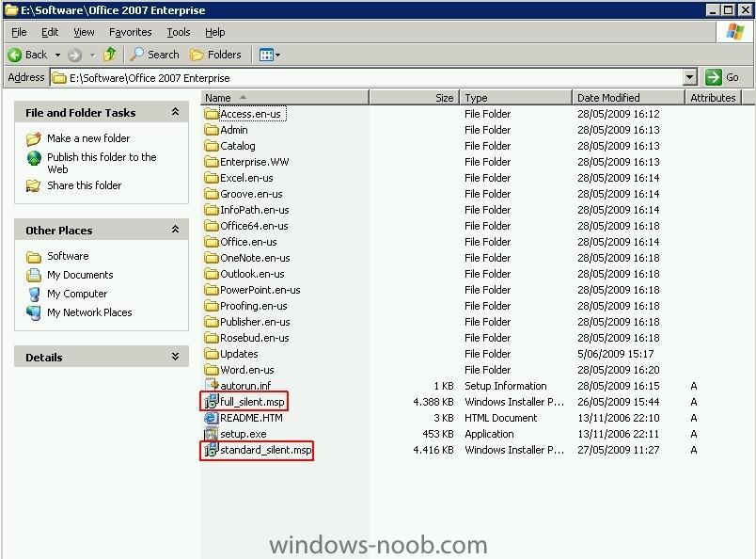Expand the Details panel

coord(176,357)
